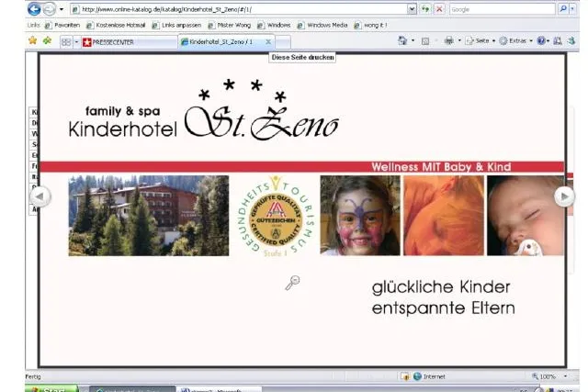The height and width of the screenshot is (392, 588).
Task: Switch to the PRESSECENTER tab
Action: 129,42
